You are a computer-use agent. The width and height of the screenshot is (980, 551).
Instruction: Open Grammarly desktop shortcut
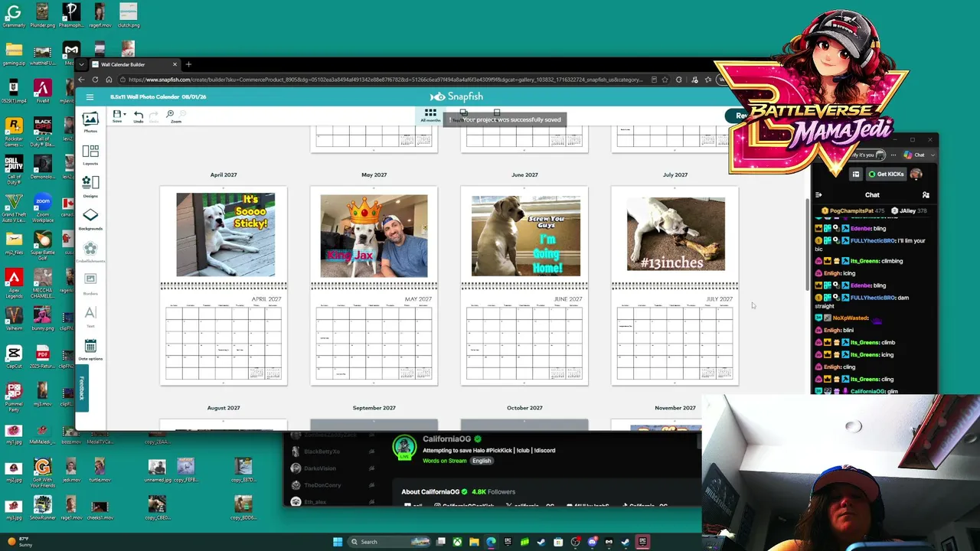pos(14,15)
